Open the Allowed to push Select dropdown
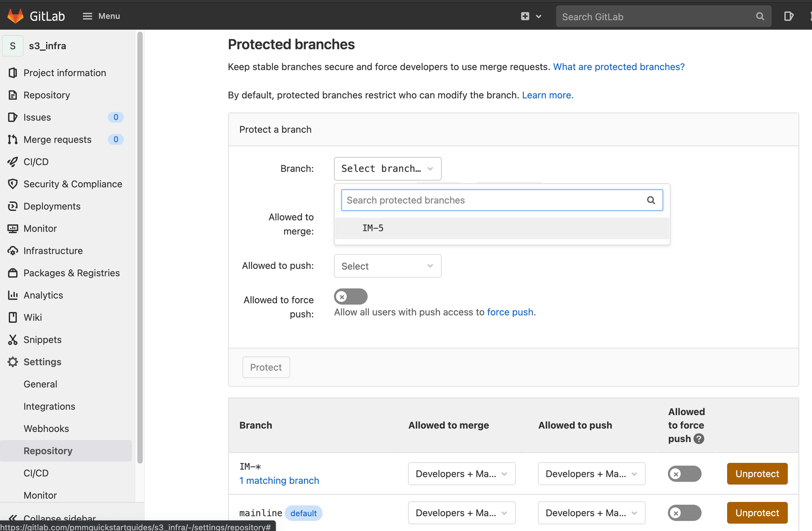Viewport: 812px width, 531px height. (387, 265)
